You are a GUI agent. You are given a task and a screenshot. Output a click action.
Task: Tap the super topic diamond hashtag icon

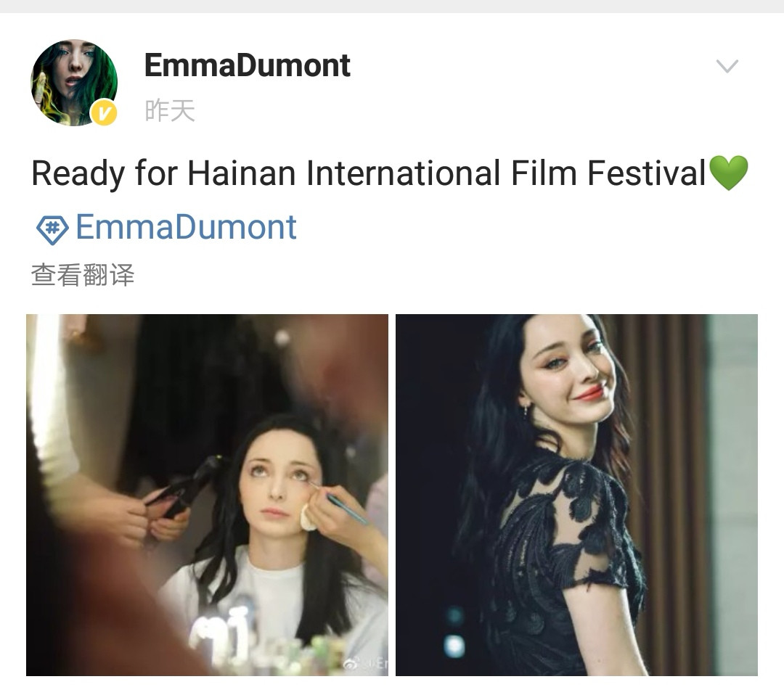click(52, 229)
